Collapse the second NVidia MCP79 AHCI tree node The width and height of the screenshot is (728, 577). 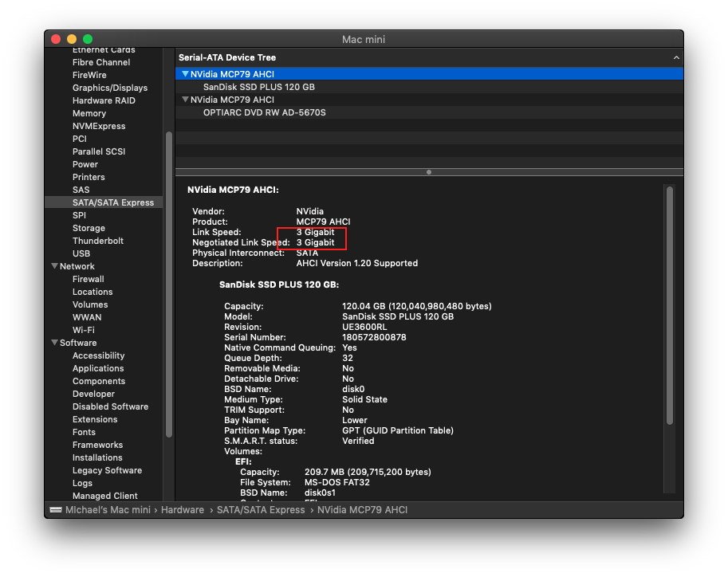pyautogui.click(x=185, y=100)
